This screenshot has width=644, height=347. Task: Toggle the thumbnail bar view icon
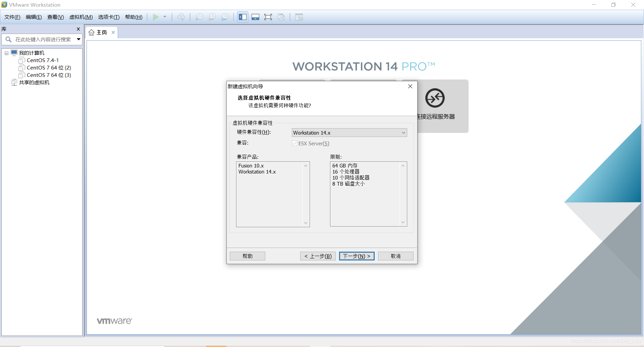256,17
